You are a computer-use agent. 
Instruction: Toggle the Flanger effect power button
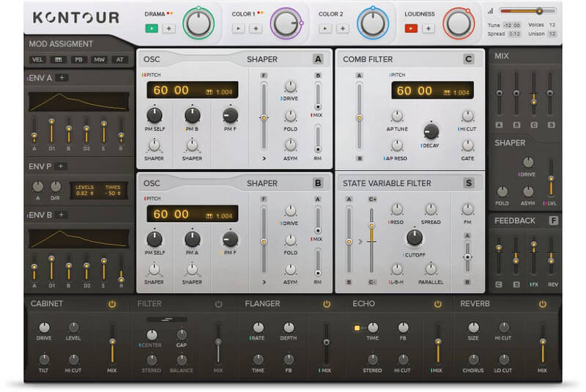pos(327,304)
